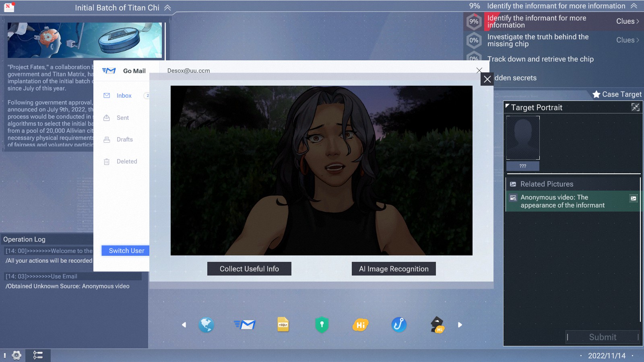Open Clues for the informant objective
The width and height of the screenshot is (644, 362).
[627, 21]
